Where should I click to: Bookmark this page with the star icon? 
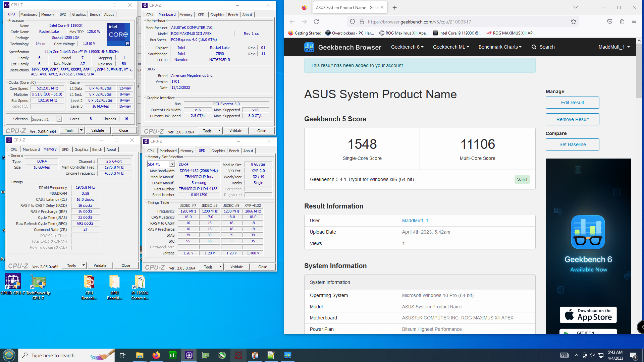(x=574, y=22)
